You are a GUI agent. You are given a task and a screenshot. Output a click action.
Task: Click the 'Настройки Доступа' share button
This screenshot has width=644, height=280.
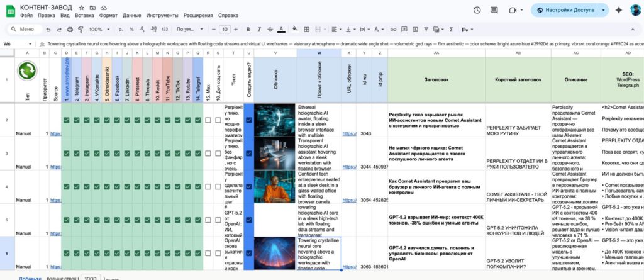point(565,10)
